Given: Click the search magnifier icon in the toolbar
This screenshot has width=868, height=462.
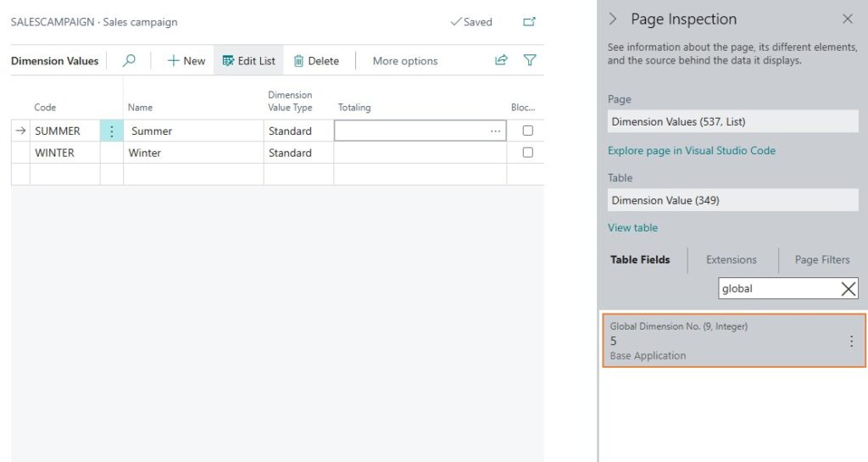Looking at the screenshot, I should tap(130, 60).
